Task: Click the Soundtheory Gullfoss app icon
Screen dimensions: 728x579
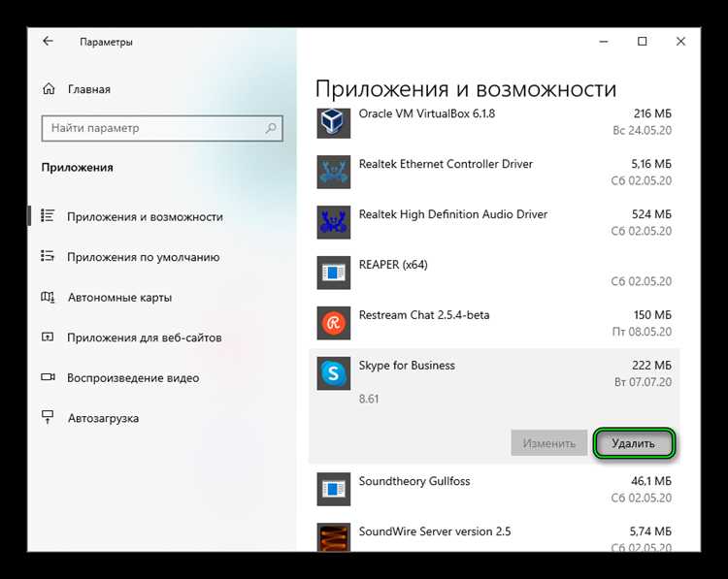Action: [333, 489]
